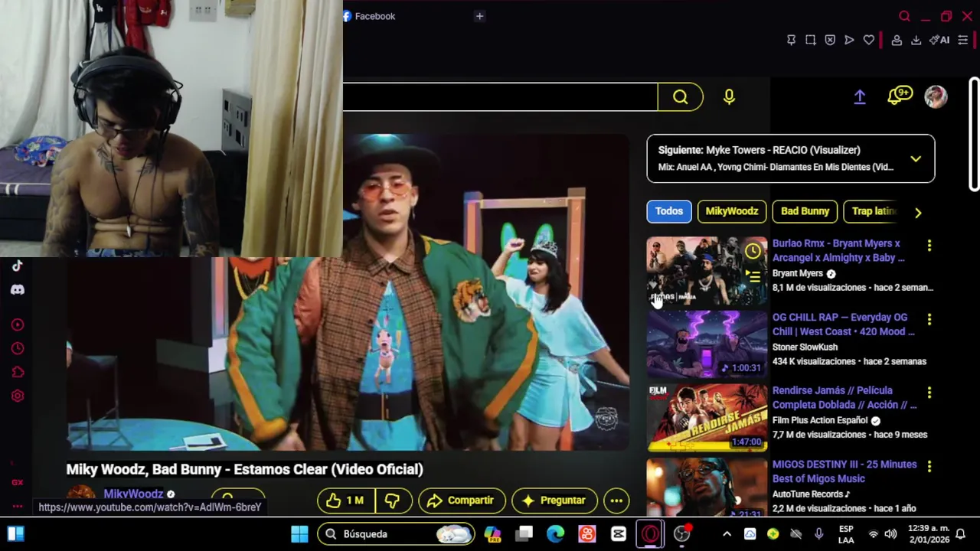Click the browser tab search magnifier icon
Viewport: 980px width, 551px height.
click(x=904, y=16)
